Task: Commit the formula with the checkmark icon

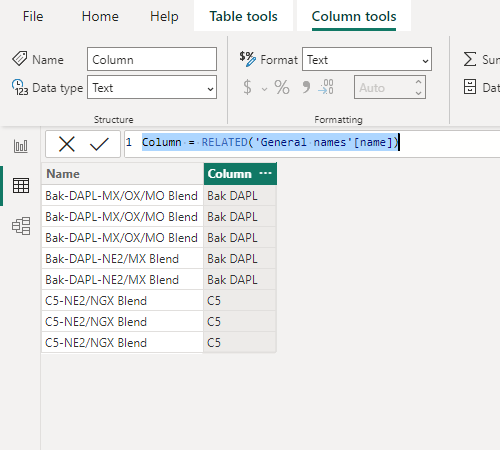Action: click(99, 144)
